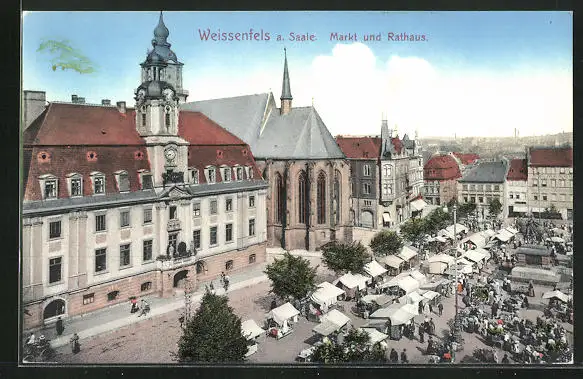This screenshot has width=583, height=379.
Task: Click the arched town hall entrance doorway
Action: click(180, 279)
